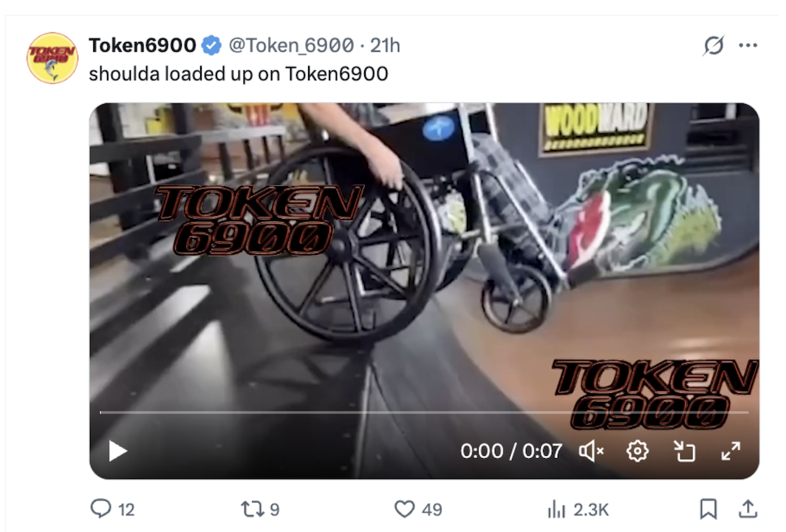Like the post with 49 likes
The height and width of the screenshot is (532, 786).
(404, 509)
